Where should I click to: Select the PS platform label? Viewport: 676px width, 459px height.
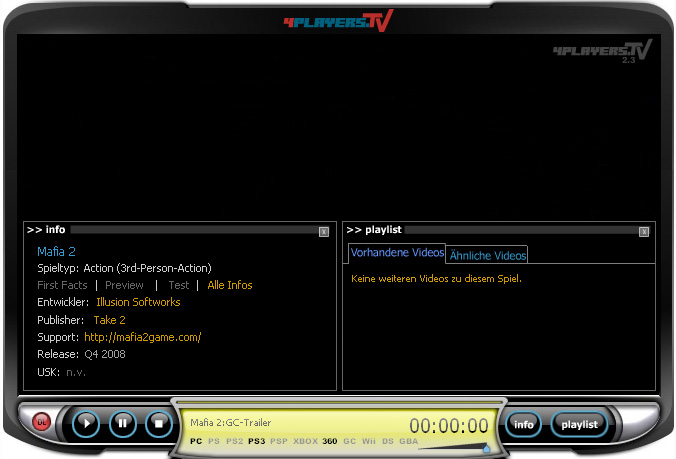tap(214, 441)
